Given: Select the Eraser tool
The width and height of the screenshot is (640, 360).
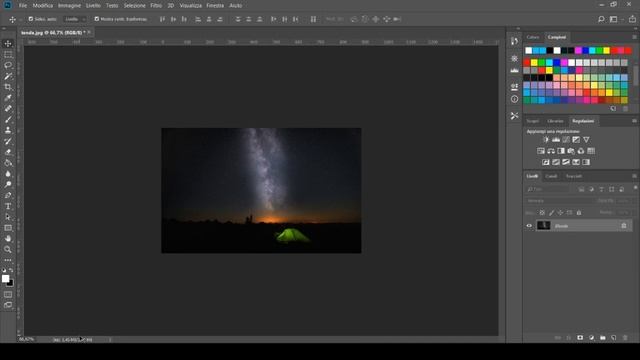Looking at the screenshot, I should click(x=8, y=152).
